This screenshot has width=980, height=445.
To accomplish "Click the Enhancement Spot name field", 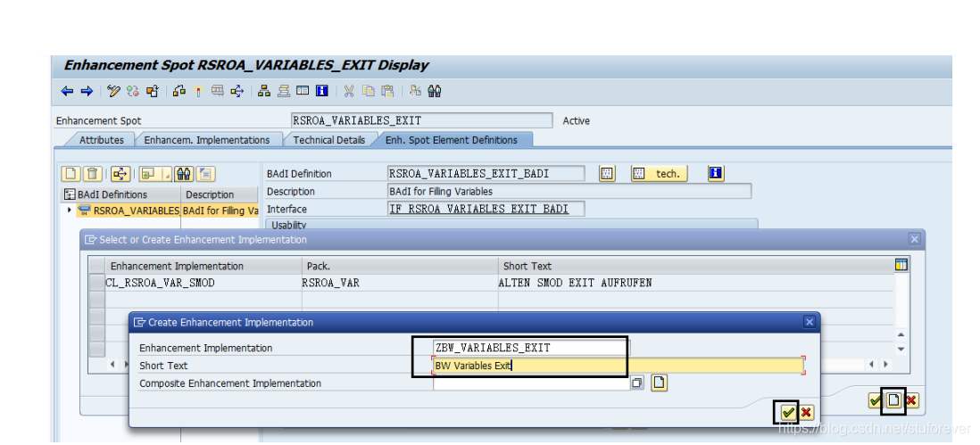I will click(x=422, y=120).
